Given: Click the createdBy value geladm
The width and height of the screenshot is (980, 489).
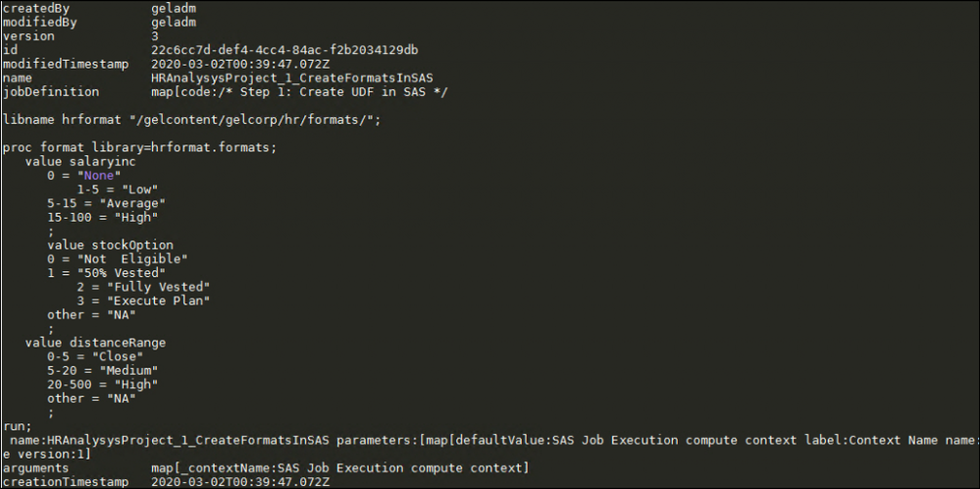Looking at the screenshot, I should click(x=175, y=8).
